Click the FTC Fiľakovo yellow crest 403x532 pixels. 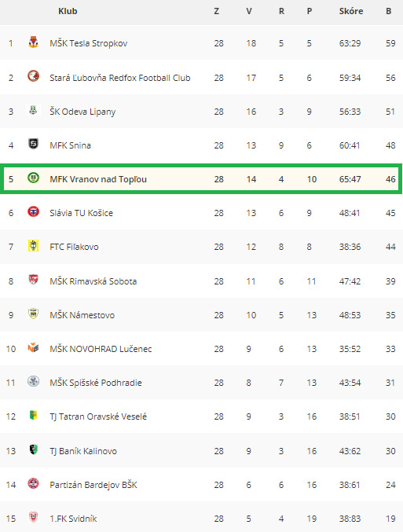point(33,246)
